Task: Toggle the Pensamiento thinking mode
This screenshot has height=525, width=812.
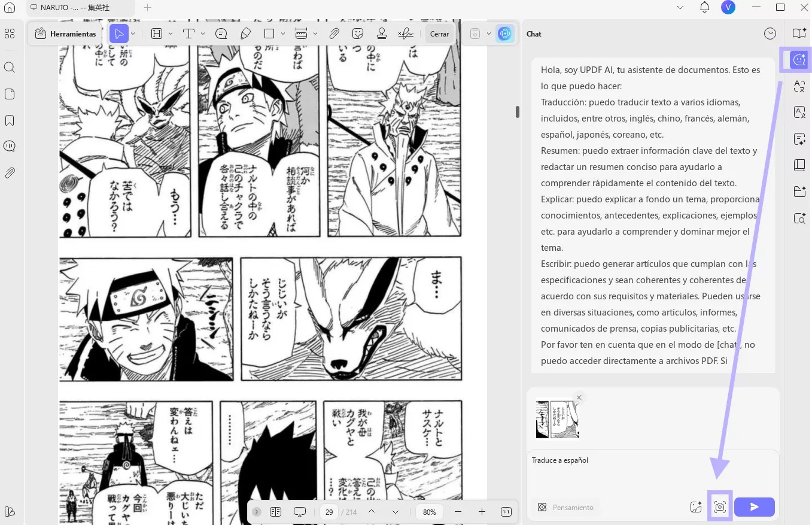Action: coord(565,507)
